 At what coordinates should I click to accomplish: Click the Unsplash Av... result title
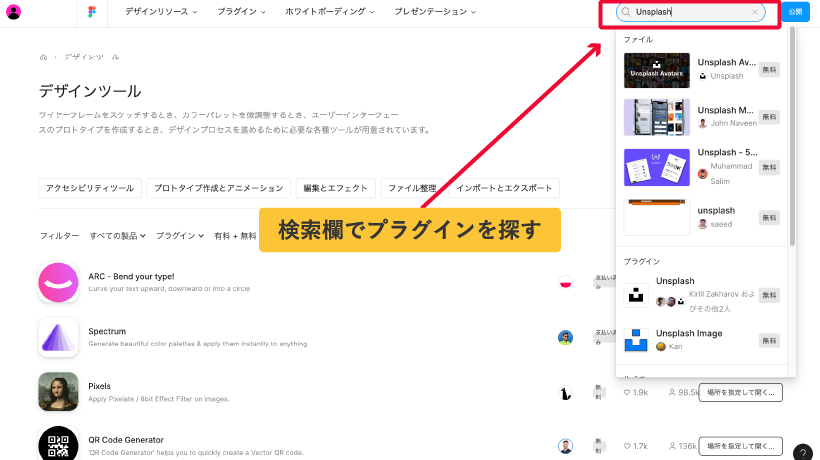pyautogui.click(x=726, y=62)
